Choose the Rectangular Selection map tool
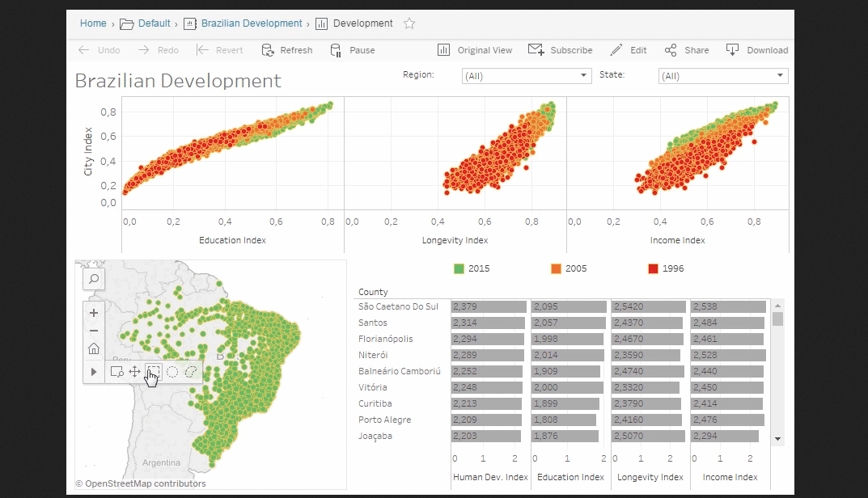 click(x=154, y=372)
